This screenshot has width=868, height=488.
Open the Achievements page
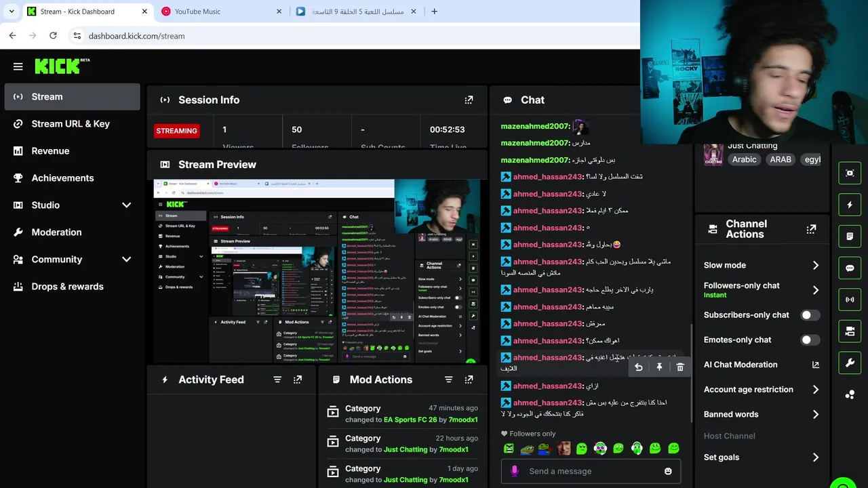coord(72,178)
